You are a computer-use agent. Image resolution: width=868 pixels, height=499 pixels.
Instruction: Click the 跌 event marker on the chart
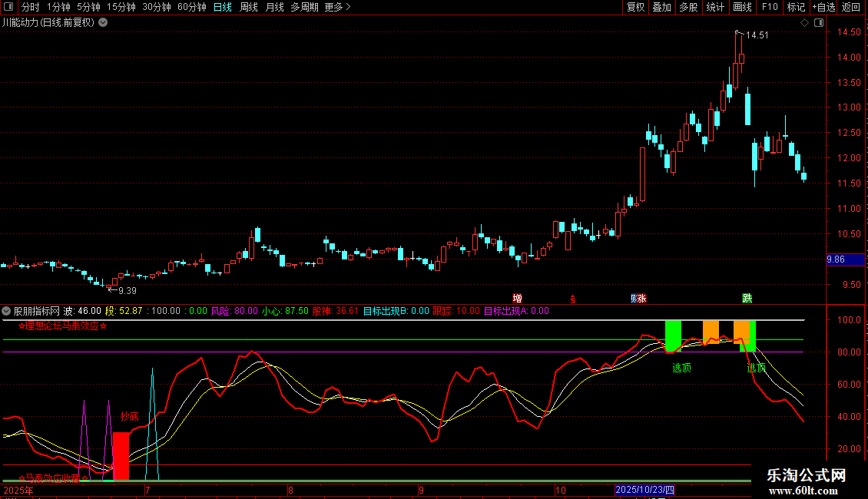click(x=747, y=298)
